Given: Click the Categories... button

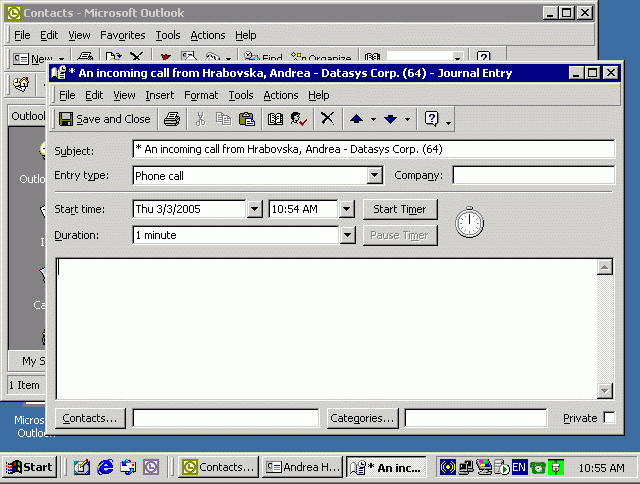Looking at the screenshot, I should tap(362, 418).
